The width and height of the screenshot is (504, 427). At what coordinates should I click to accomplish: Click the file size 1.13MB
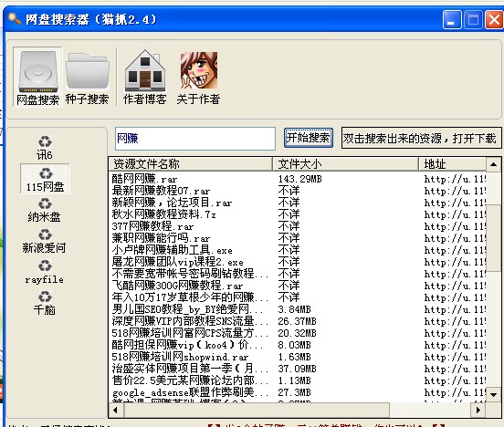pos(294,380)
